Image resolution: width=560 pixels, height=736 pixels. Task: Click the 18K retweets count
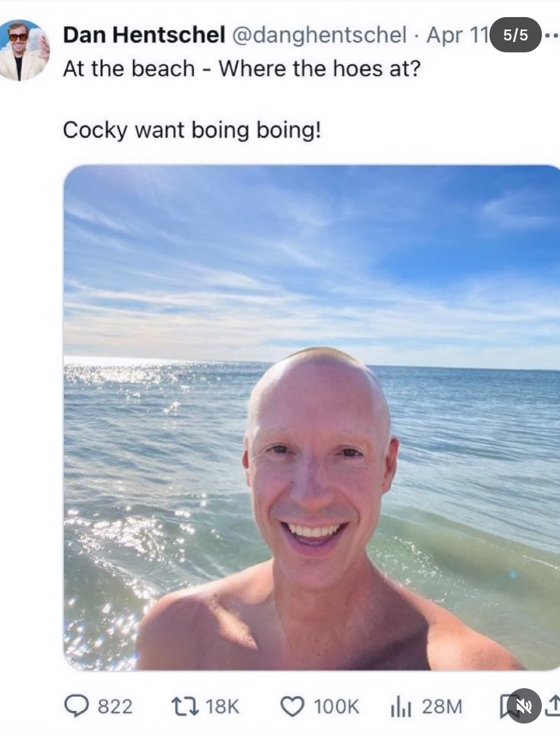click(x=222, y=706)
